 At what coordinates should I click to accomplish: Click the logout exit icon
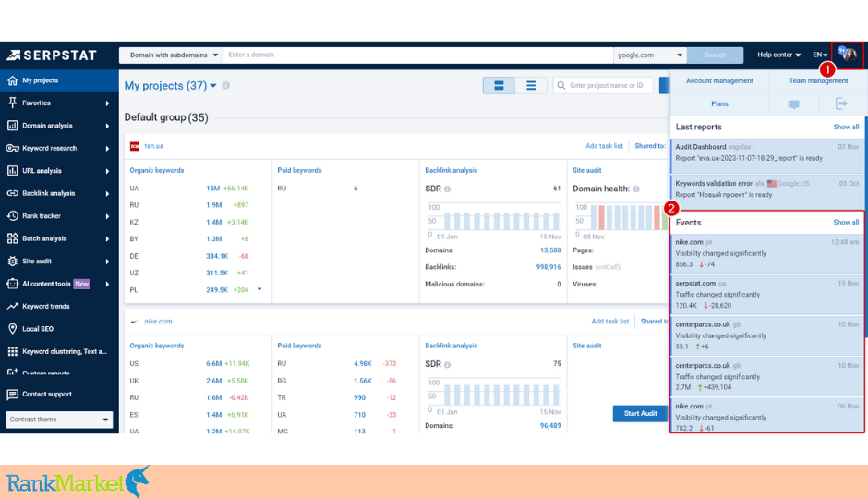click(x=841, y=103)
